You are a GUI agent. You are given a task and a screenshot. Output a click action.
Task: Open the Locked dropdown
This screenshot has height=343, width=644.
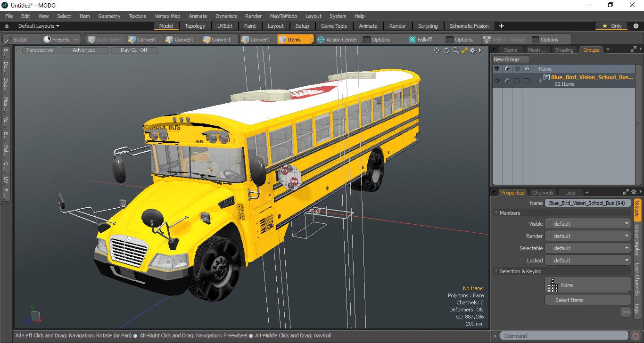[588, 261]
